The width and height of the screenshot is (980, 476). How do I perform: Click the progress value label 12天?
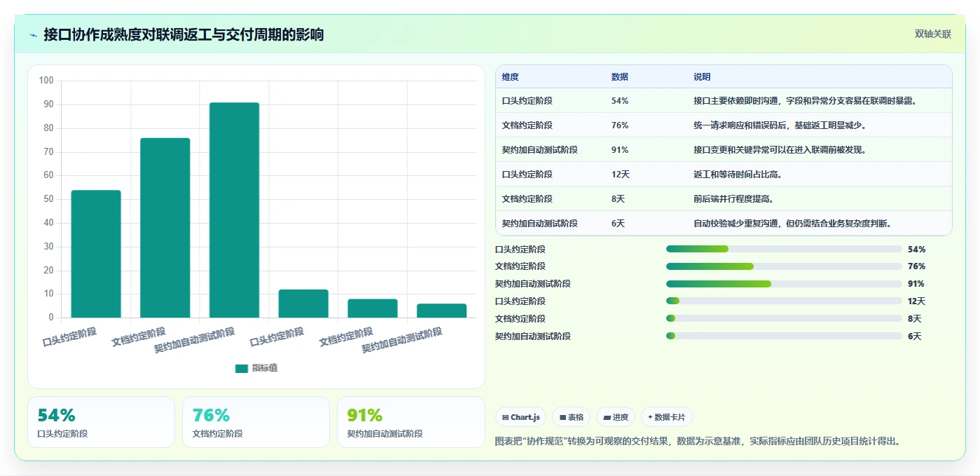coord(916,301)
